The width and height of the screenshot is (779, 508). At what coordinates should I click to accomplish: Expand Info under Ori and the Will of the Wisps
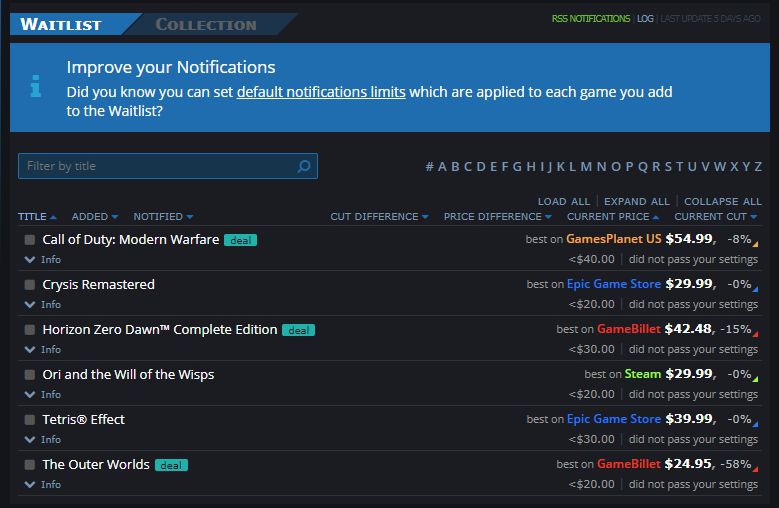[43, 394]
